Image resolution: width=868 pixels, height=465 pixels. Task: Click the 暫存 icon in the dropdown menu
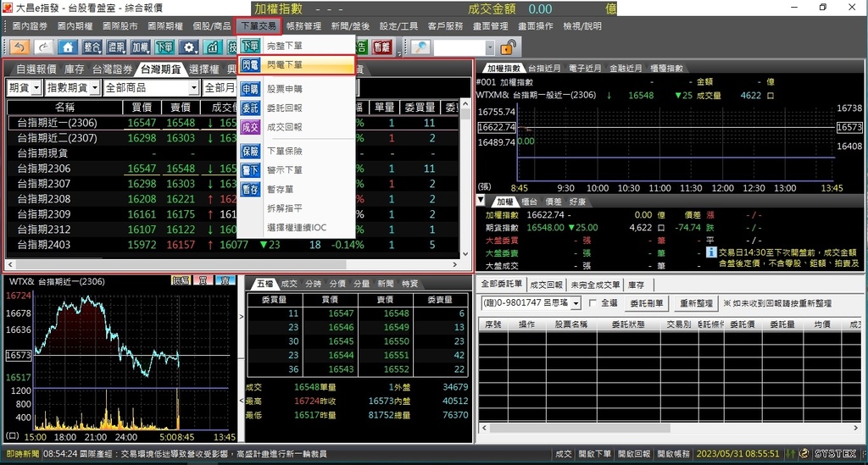click(x=250, y=189)
